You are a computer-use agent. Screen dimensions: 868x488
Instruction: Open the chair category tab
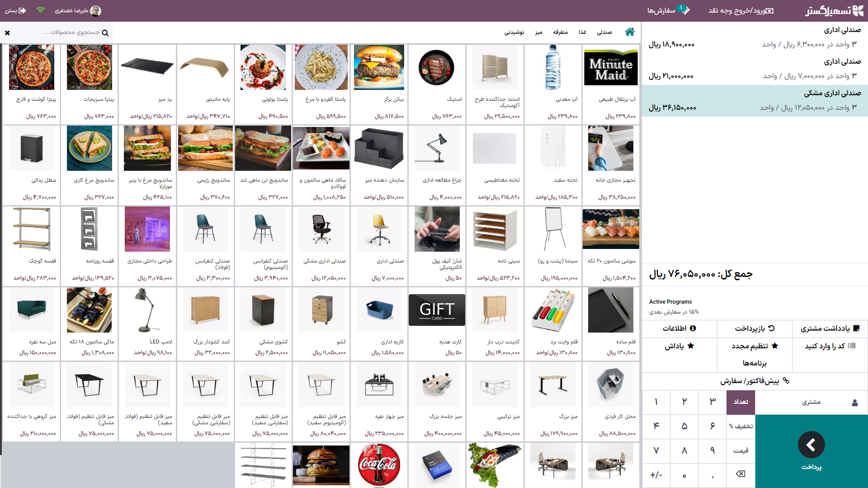click(x=604, y=32)
